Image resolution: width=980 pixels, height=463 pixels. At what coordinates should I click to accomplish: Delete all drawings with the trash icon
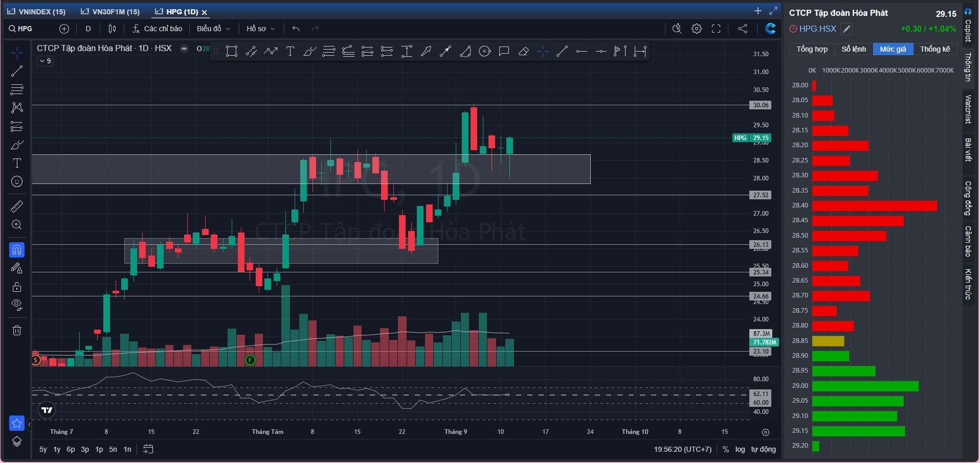[x=17, y=330]
